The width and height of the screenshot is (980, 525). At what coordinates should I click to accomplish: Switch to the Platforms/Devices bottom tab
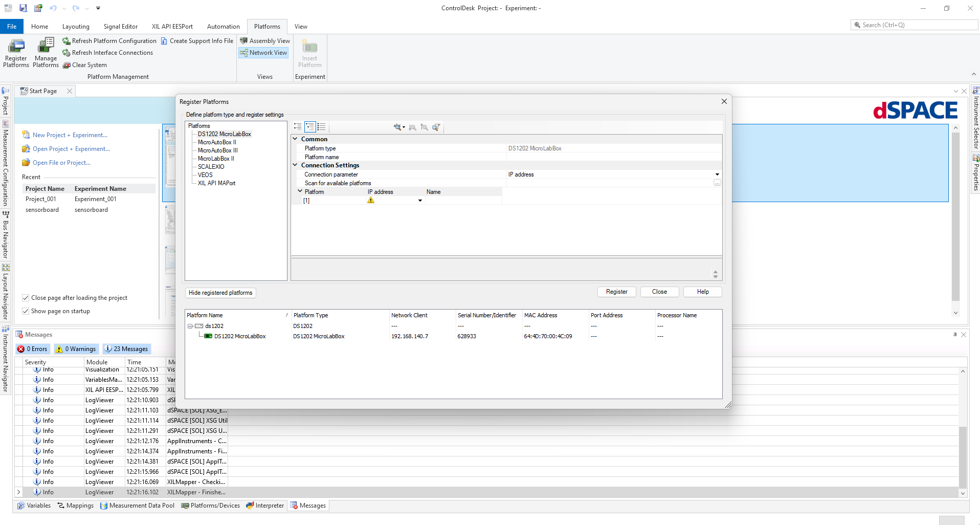coord(210,506)
